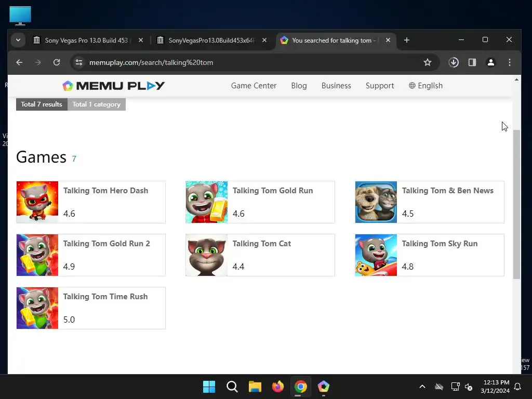Click the muted volume tray icon
This screenshot has height=399, width=532.
(x=469, y=387)
